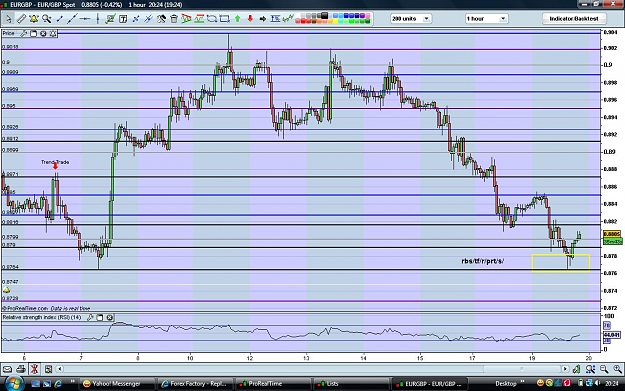The width and height of the screenshot is (625, 391).
Task: Open the bell alert tool
Action: click(34, 18)
